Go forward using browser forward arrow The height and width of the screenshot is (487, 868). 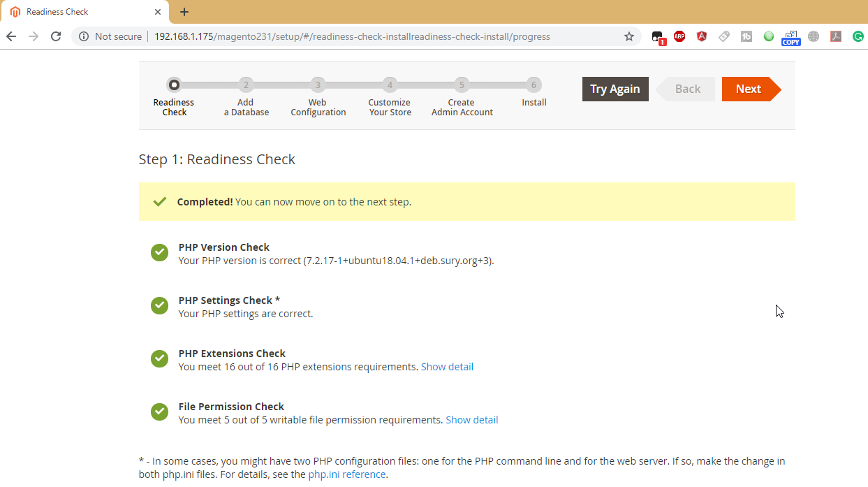pyautogui.click(x=34, y=36)
